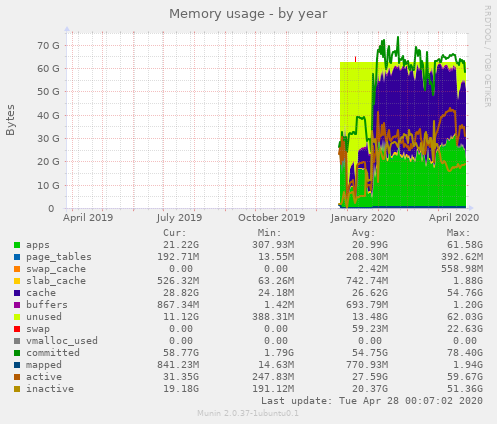Click the 'cache' legend label

[x=41, y=293]
